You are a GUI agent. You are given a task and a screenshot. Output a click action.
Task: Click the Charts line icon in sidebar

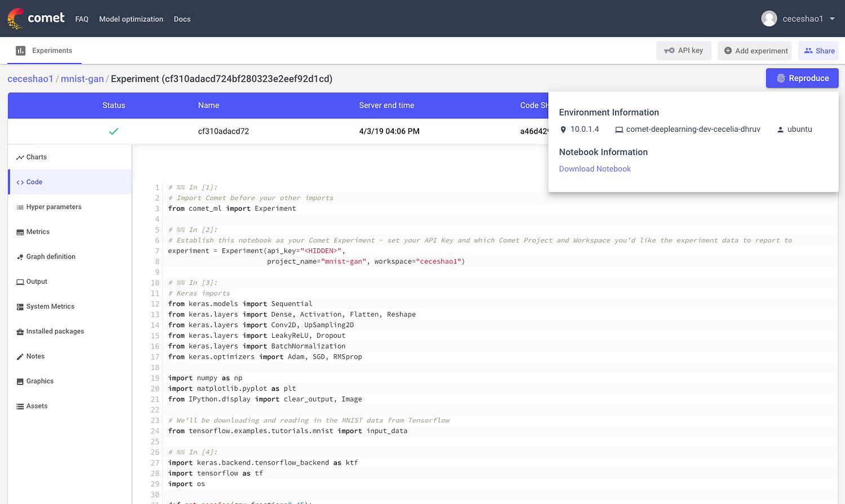click(x=20, y=157)
